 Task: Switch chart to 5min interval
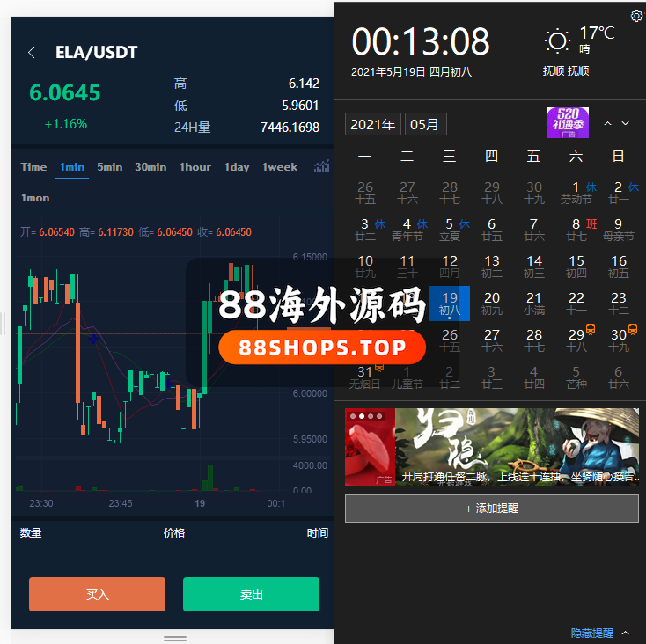click(x=110, y=167)
